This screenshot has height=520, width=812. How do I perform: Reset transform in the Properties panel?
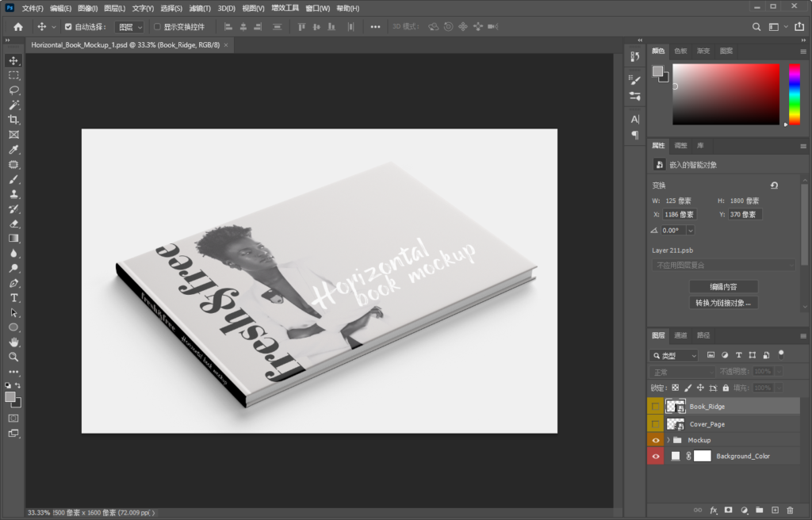(774, 185)
